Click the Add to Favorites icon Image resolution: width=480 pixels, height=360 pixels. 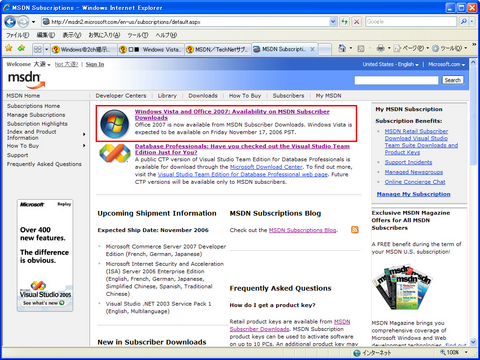pos(22,48)
